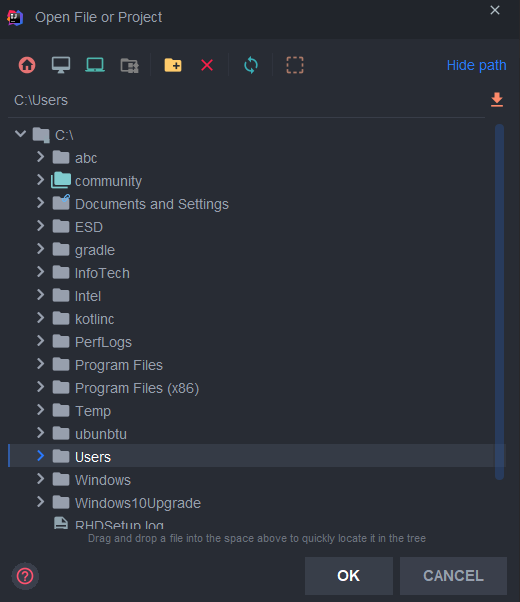Select the Documents and Settings row

pyautogui.click(x=257, y=204)
